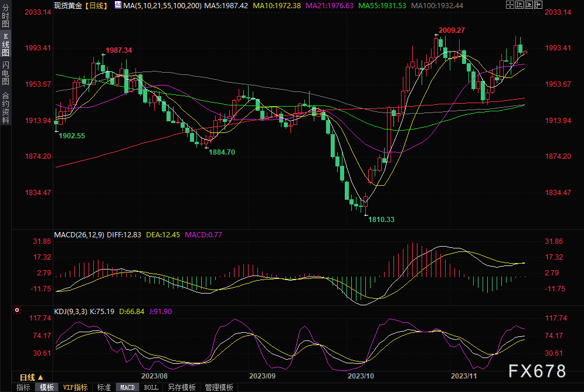Click the 指标 bottom tab
584x392 pixels.
click(x=23, y=387)
